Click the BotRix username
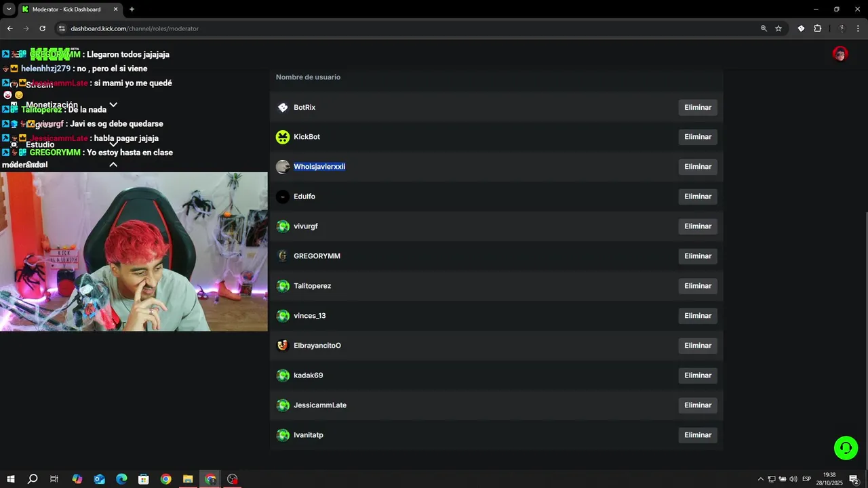Image resolution: width=868 pixels, height=488 pixels. coord(304,107)
